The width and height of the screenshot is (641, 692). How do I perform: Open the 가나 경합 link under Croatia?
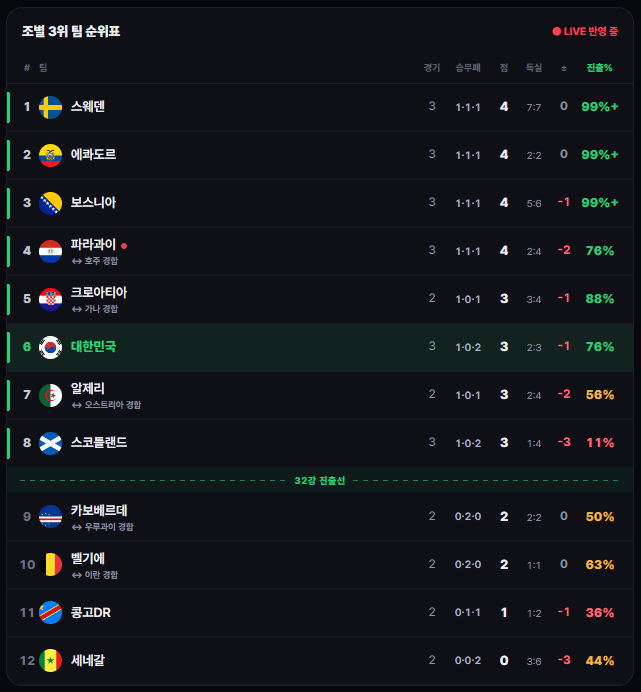point(95,309)
